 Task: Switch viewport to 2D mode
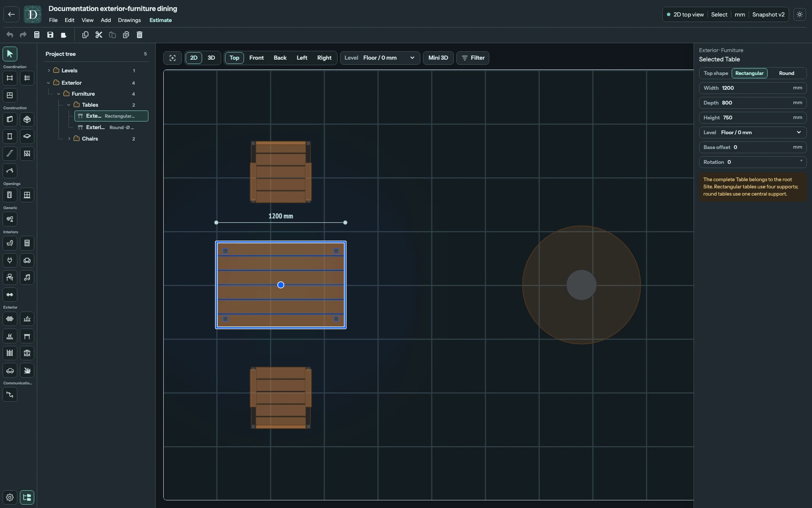pyautogui.click(x=194, y=58)
